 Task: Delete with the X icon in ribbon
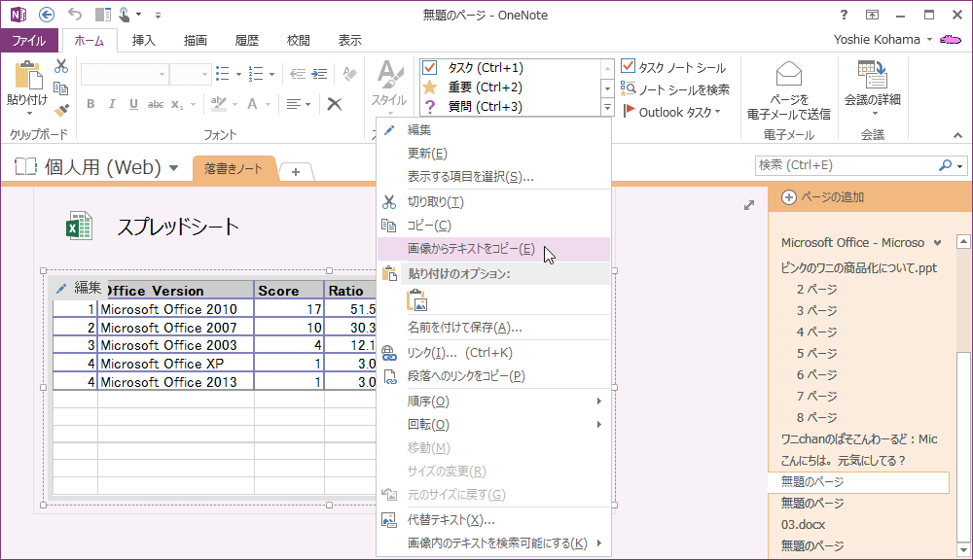coord(335,104)
